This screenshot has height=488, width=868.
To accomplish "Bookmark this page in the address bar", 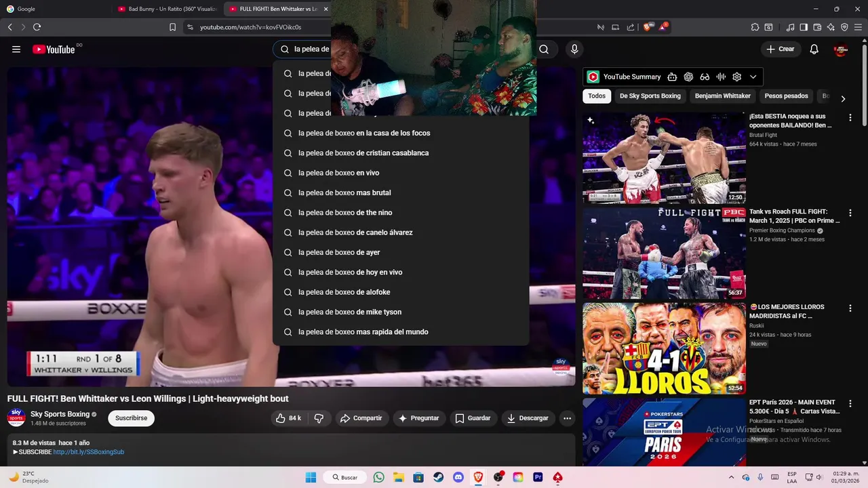I will click(172, 27).
